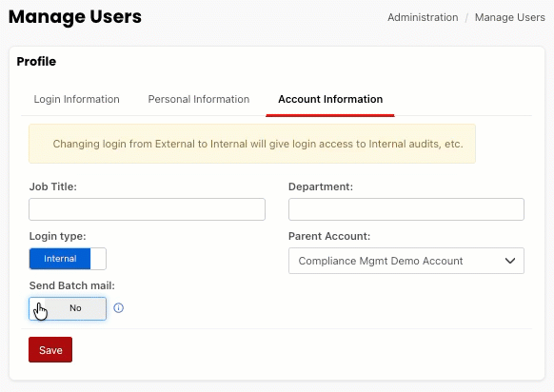Click the Parent Account label
Viewport: 554px width, 392px height.
pyautogui.click(x=329, y=236)
